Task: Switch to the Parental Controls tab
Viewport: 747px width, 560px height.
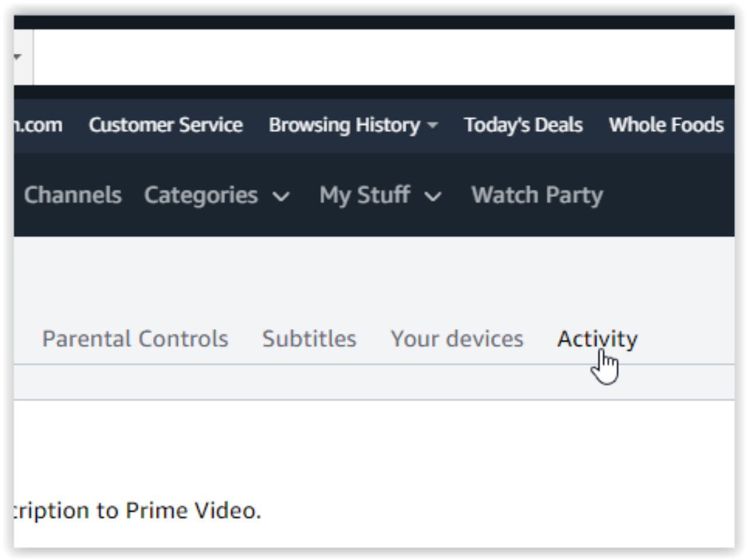Action: pyautogui.click(x=135, y=338)
